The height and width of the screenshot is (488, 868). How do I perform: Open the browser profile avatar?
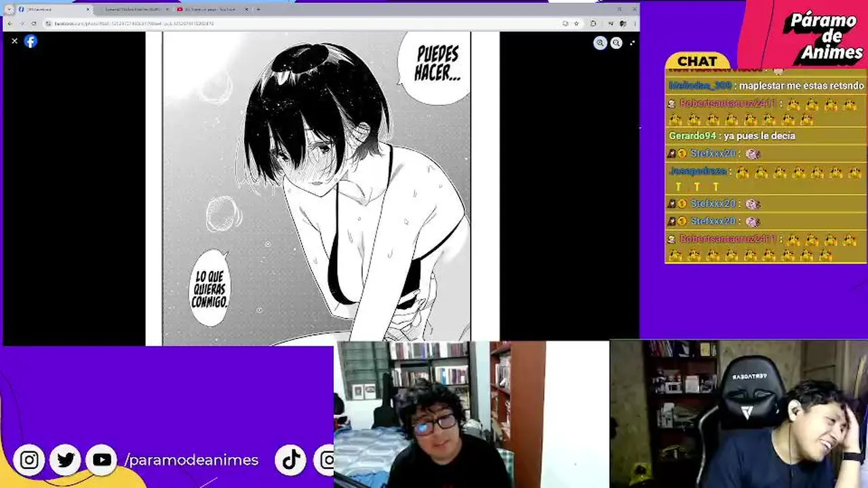click(622, 23)
